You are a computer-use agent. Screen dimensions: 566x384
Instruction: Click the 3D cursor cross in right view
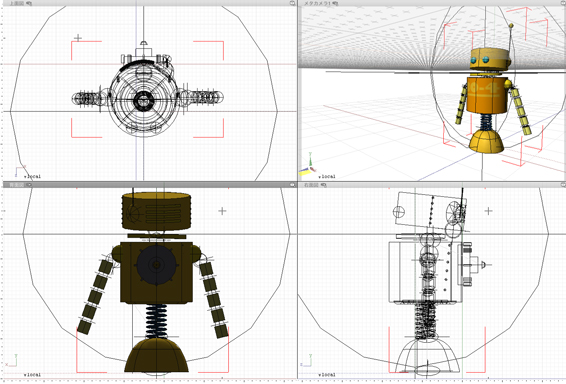tap(488, 211)
